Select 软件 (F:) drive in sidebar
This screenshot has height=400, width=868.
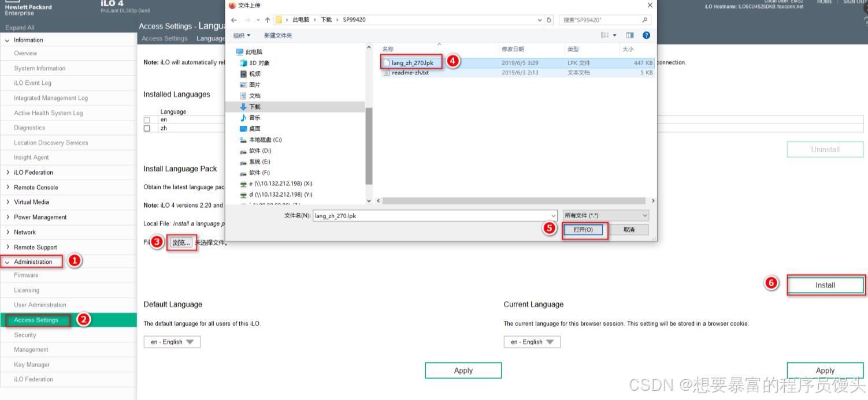pyautogui.click(x=255, y=173)
